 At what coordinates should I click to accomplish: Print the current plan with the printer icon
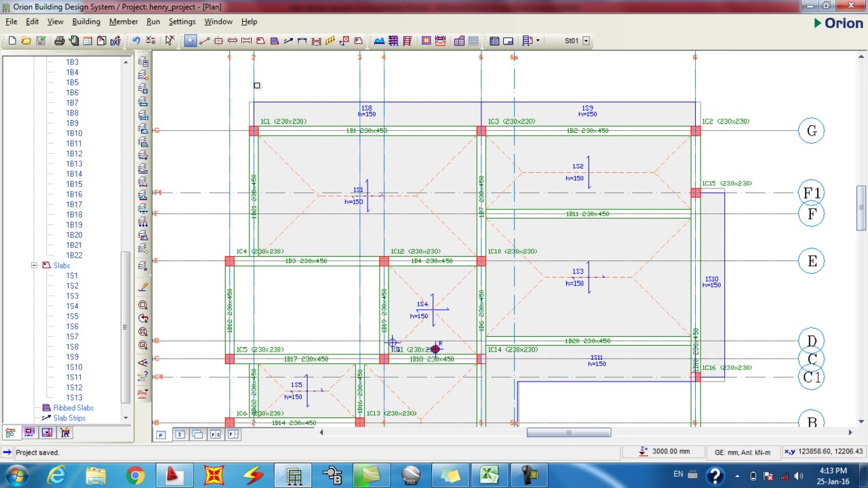coord(59,41)
